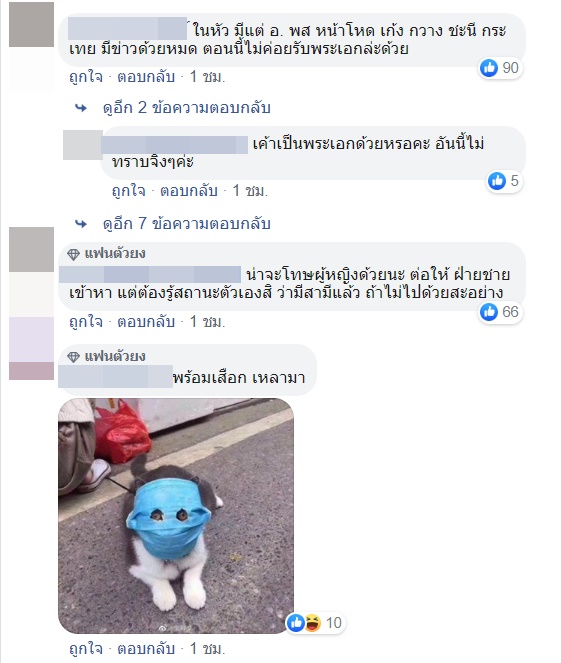Click the like reaction icon showing 5

(x=497, y=181)
